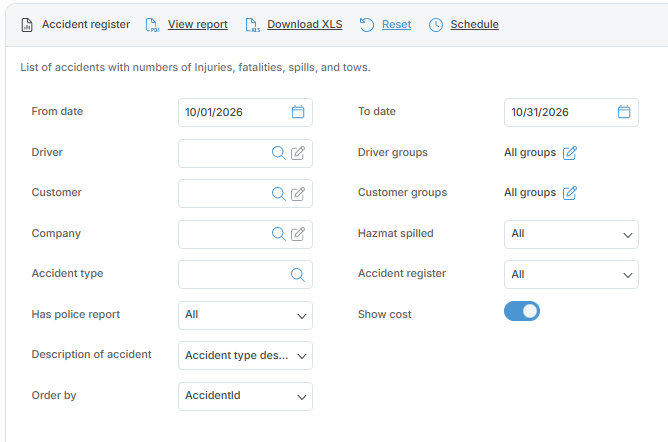The height and width of the screenshot is (442, 668).
Task: Expand the Order by dropdown
Action: (x=245, y=396)
